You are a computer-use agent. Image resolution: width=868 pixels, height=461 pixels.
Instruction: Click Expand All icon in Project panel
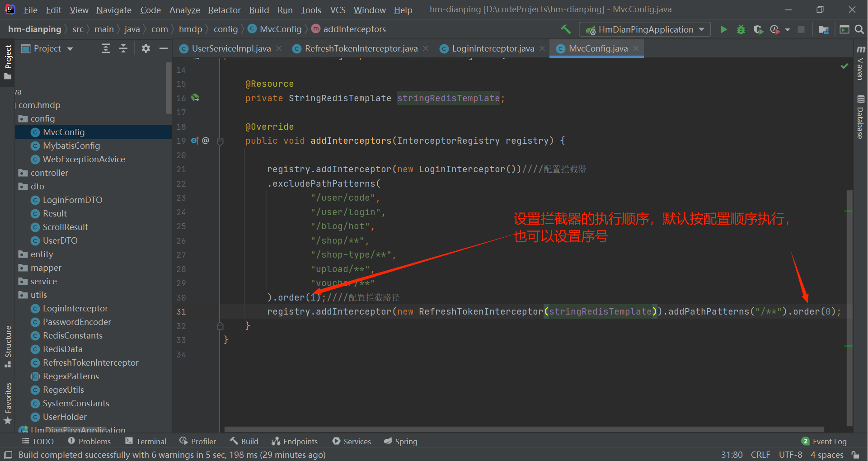pyautogui.click(x=106, y=48)
